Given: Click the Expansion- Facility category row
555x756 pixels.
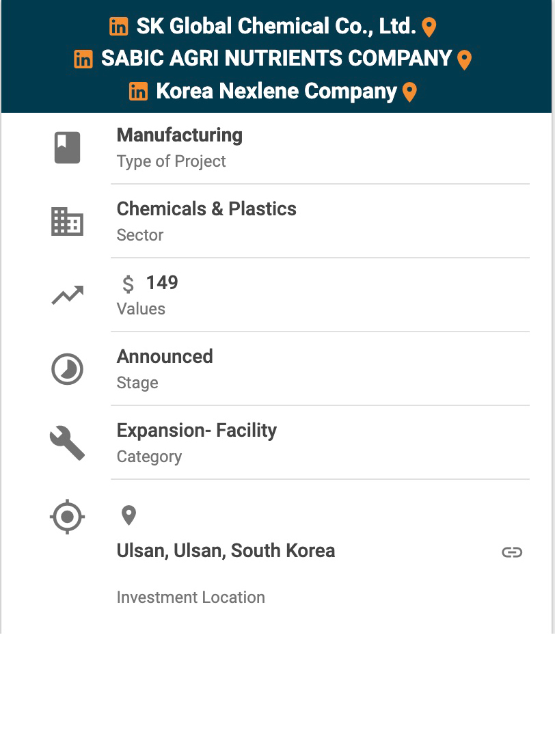Looking at the screenshot, I should (197, 431).
